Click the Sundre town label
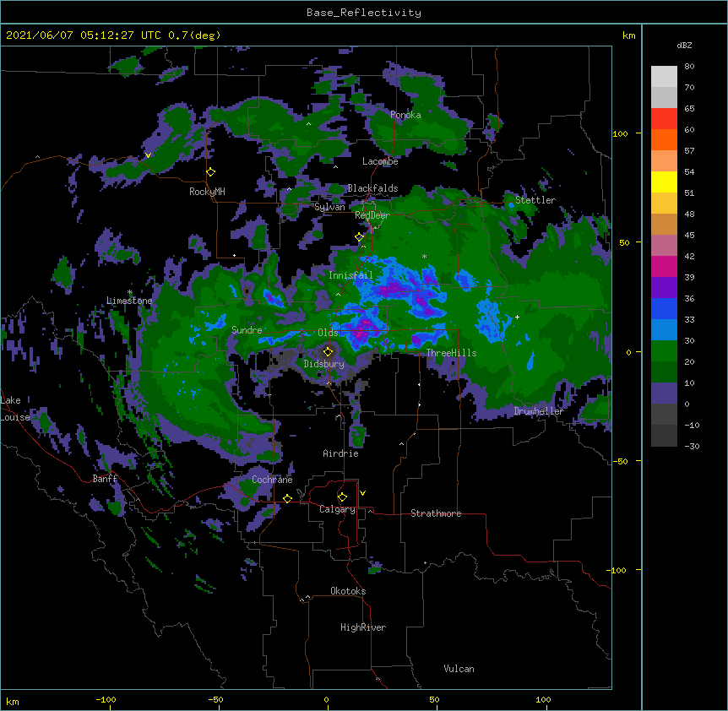This screenshot has height=711, width=728. (x=247, y=330)
